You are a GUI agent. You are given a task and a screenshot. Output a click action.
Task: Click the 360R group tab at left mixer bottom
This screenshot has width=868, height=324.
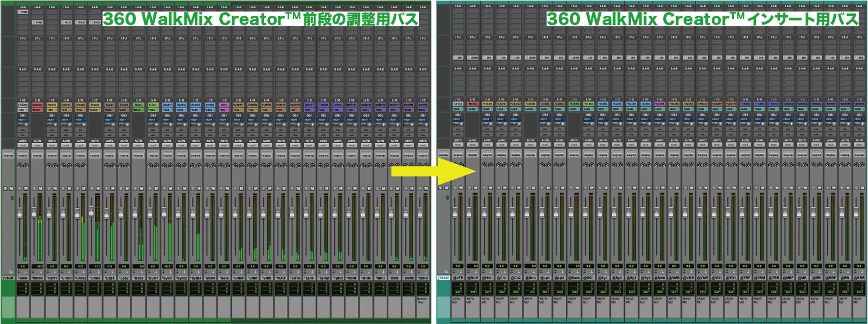tap(8, 278)
